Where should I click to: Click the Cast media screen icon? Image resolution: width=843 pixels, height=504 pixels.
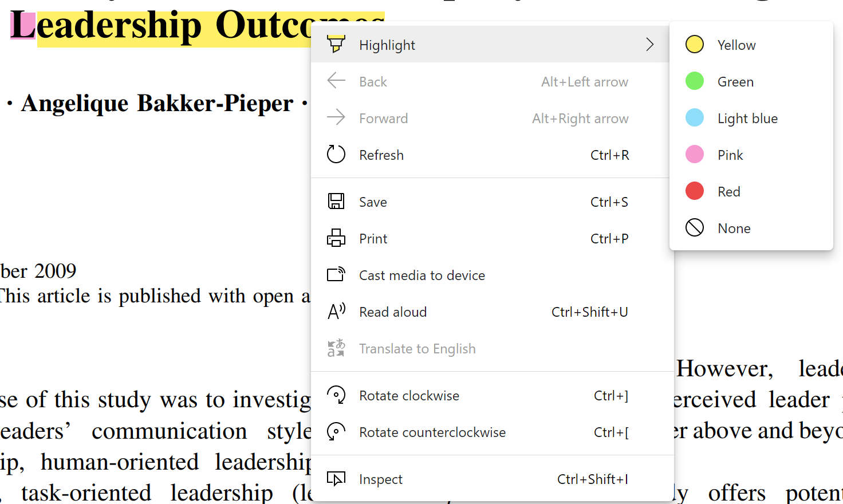[336, 274]
